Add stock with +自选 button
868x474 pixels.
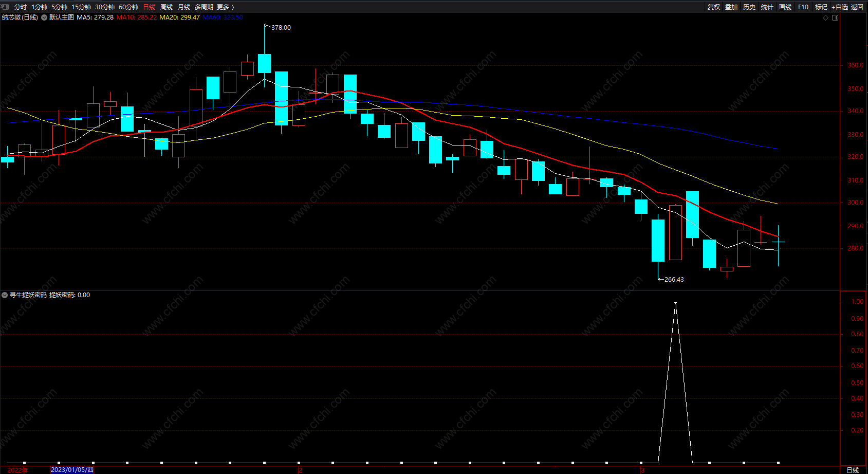click(x=840, y=7)
